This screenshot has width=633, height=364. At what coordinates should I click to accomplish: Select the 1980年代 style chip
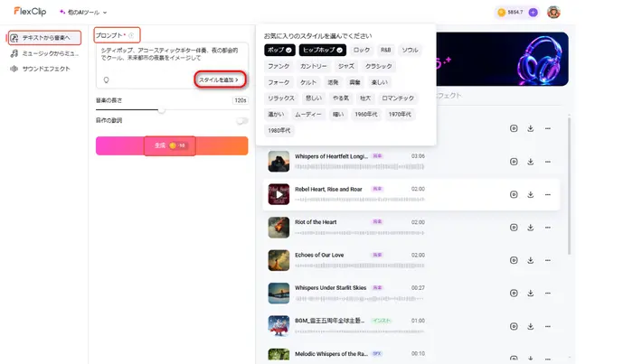(x=279, y=131)
